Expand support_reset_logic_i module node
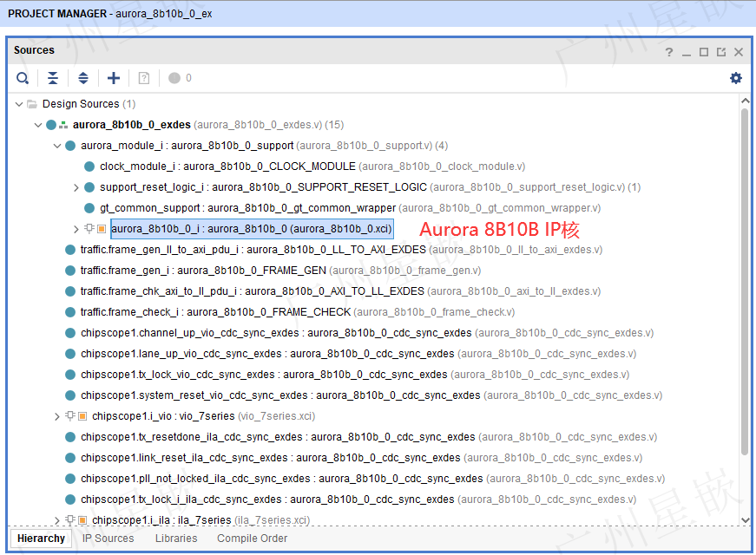756x555 pixels. click(x=76, y=187)
